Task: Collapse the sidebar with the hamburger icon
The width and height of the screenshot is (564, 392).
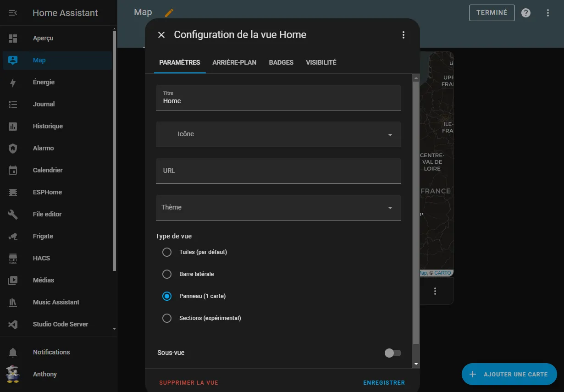Action: click(x=12, y=13)
